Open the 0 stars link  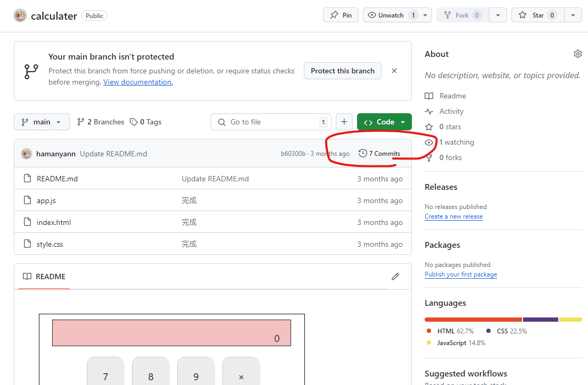click(443, 127)
